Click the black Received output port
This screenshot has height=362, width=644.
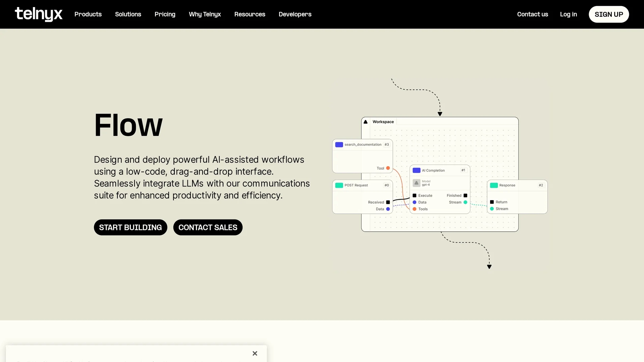point(388,202)
